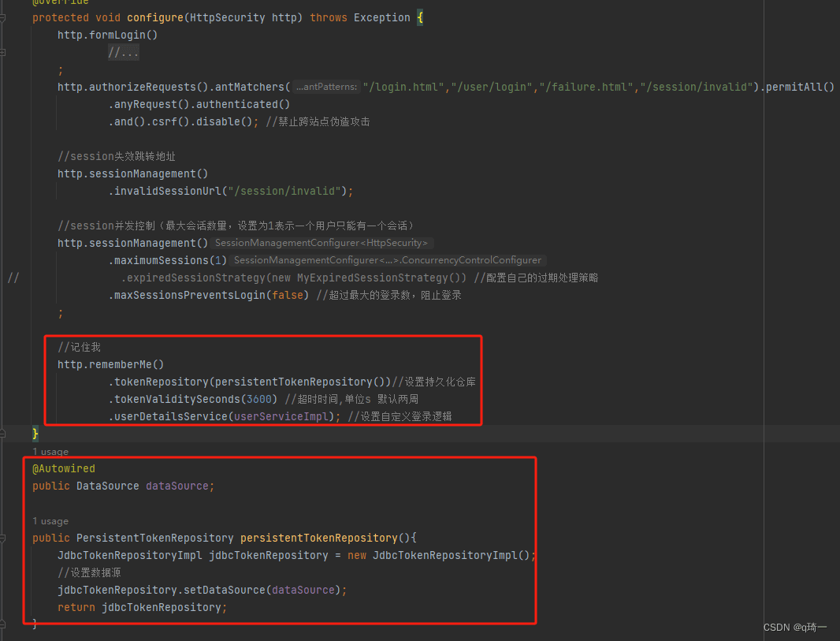Screen dimensions: 840x641
Task: Click 'userServiceImpl' field reference
Action: tap(281, 416)
